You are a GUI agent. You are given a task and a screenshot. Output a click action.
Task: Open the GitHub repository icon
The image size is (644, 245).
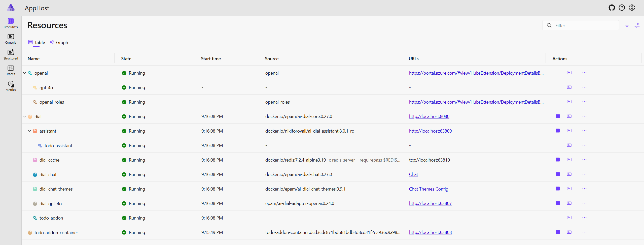[612, 8]
